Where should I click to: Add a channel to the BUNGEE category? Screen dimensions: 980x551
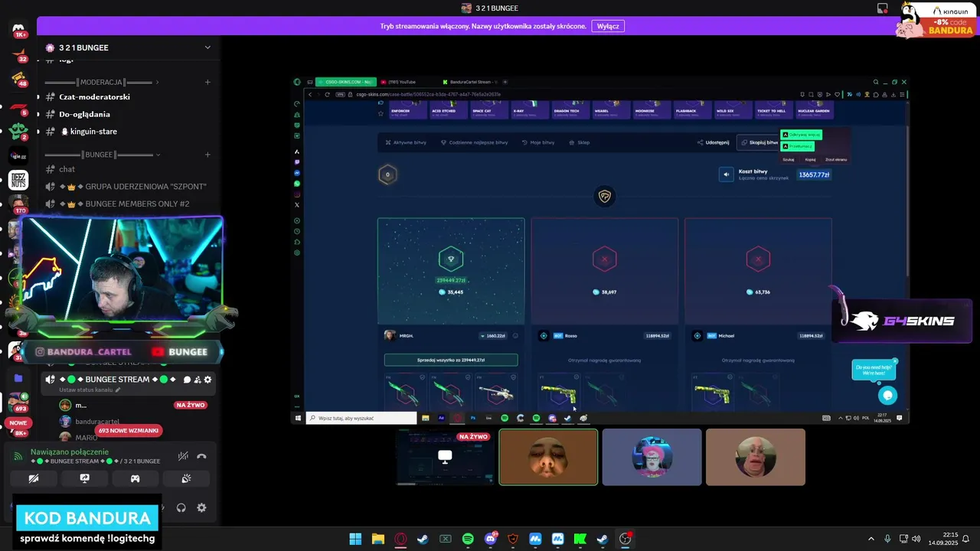[207, 155]
